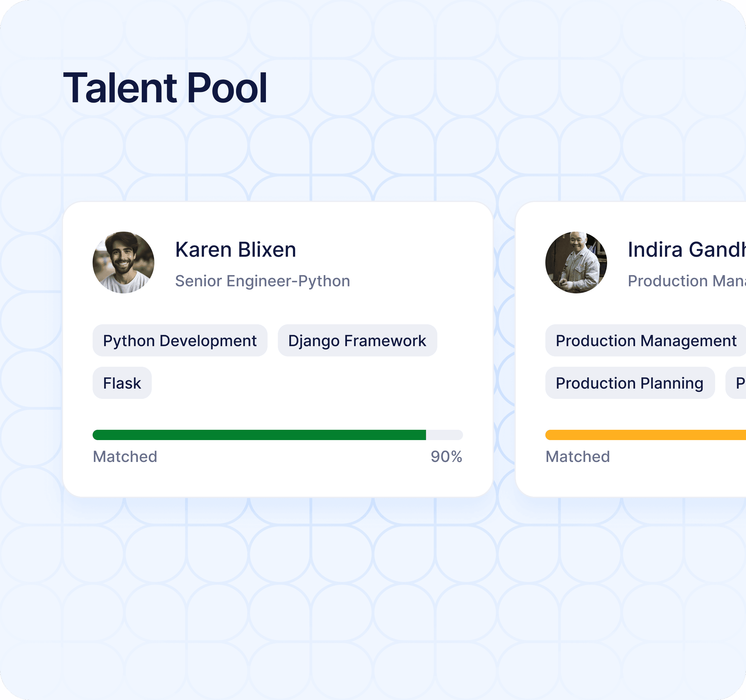Screen dimensions: 746x700
Task: Click the Matched label on Karen's card
Action: (x=125, y=456)
